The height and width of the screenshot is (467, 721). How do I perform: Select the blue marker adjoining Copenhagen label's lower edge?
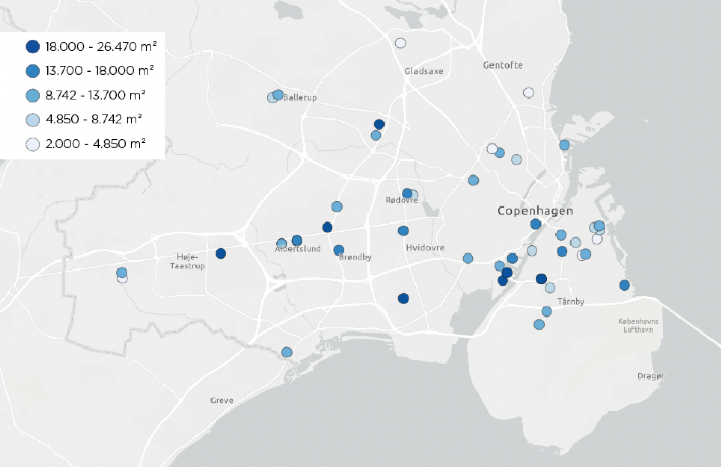[x=535, y=224]
